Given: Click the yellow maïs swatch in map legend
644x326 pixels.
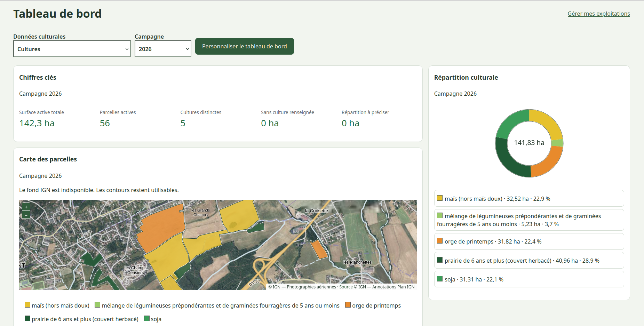Looking at the screenshot, I should (27, 305).
